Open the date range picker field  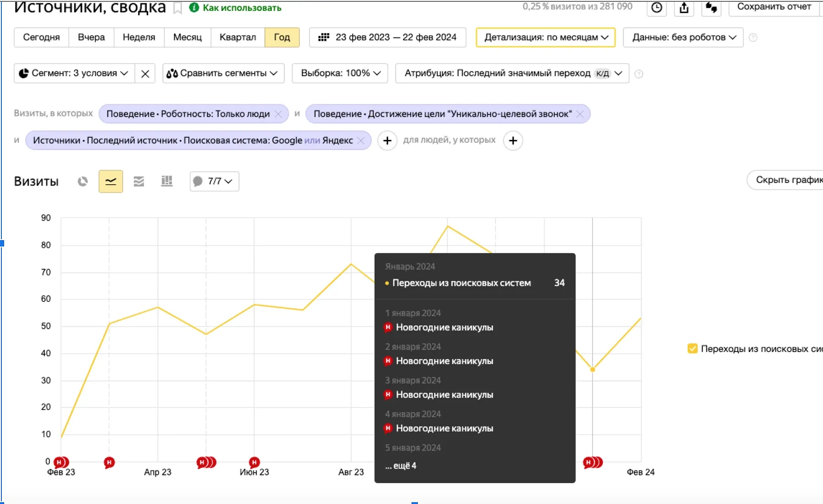(x=388, y=38)
